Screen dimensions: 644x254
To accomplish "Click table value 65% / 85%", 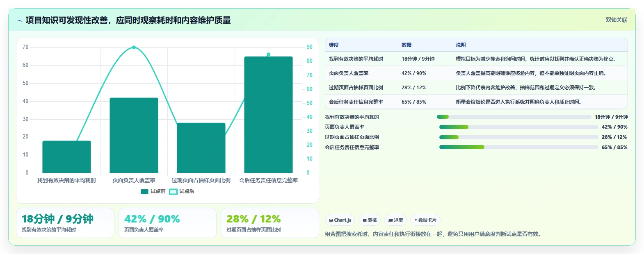I will pos(414,102).
